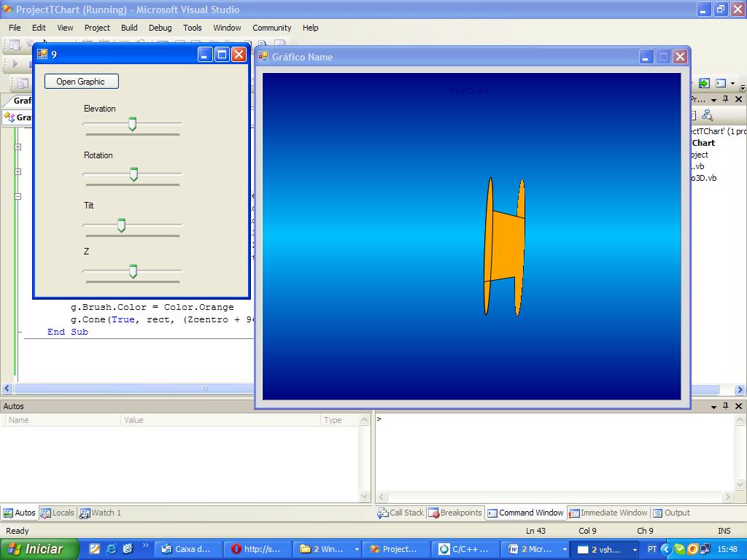Image resolution: width=747 pixels, height=560 pixels.
Task: Open the Window menu
Action: pos(227,28)
